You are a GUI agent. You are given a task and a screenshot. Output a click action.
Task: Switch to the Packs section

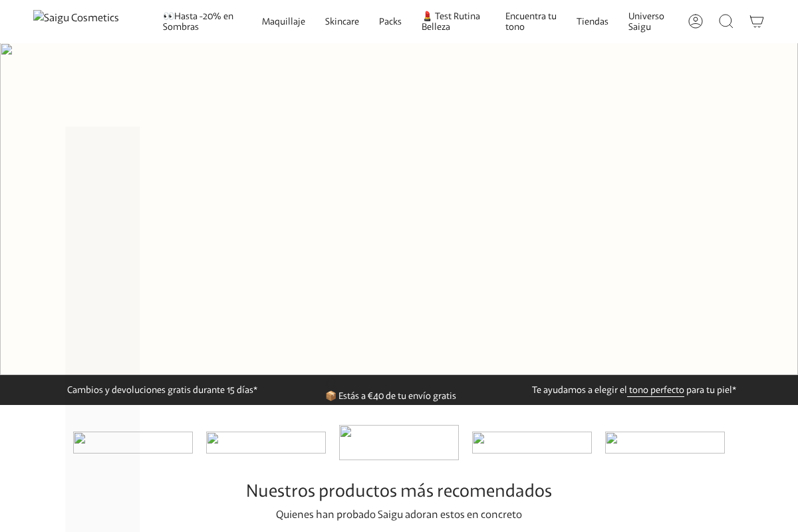coord(390,21)
